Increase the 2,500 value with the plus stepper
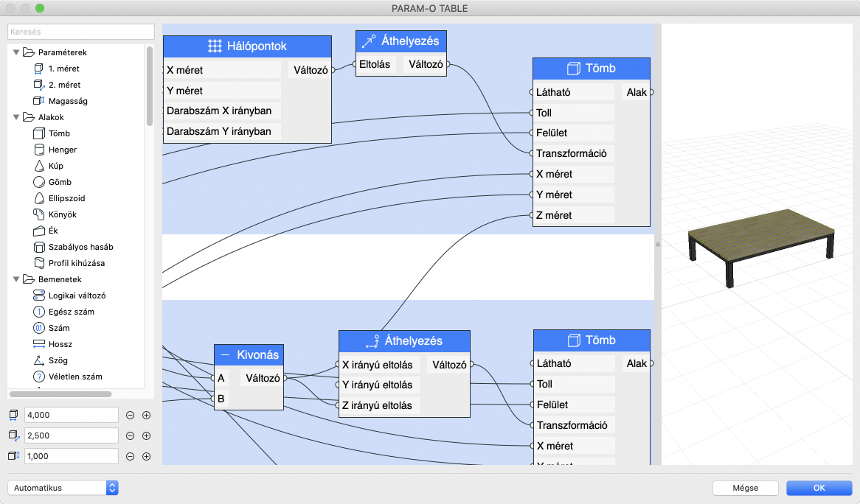Viewport: 860px width, 504px height. pos(146,435)
